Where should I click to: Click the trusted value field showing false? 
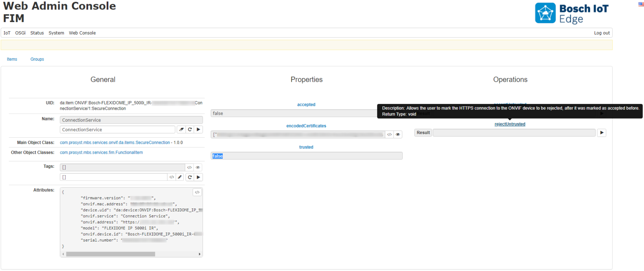point(307,156)
